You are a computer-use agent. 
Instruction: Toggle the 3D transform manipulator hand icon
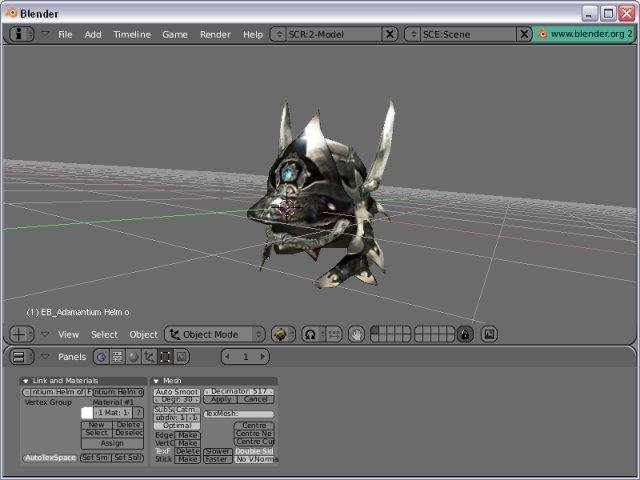point(357,335)
